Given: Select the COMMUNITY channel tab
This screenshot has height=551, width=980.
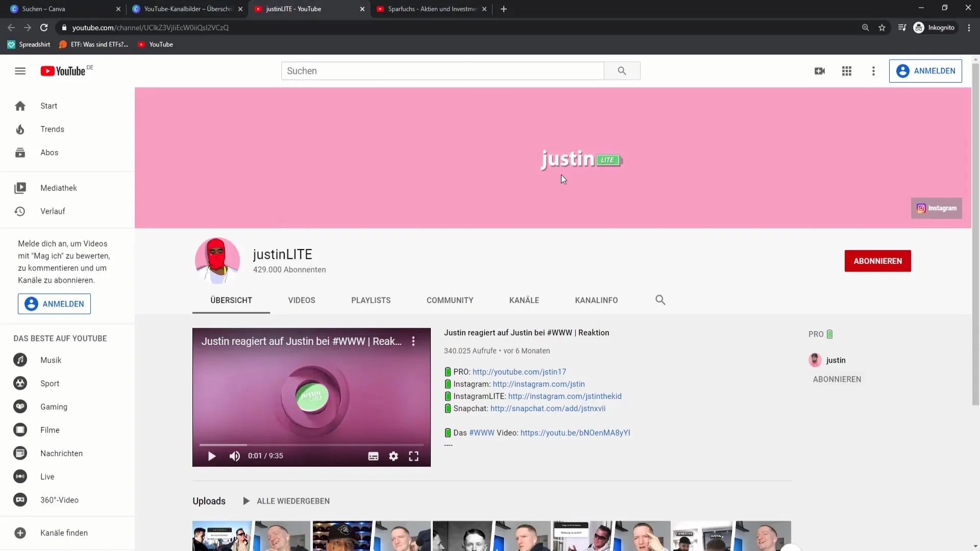Looking at the screenshot, I should 450,300.
